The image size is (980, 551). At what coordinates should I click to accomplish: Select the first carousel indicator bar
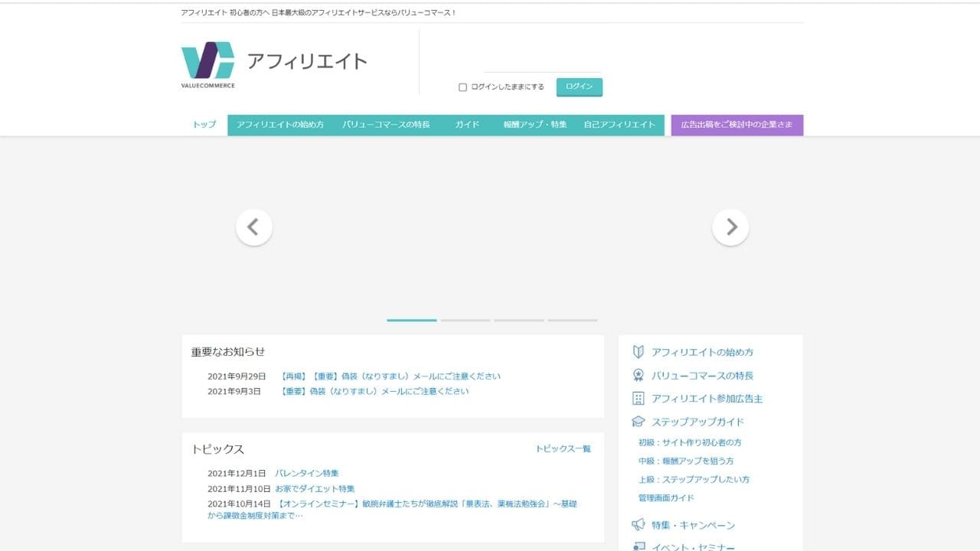pos(412,320)
